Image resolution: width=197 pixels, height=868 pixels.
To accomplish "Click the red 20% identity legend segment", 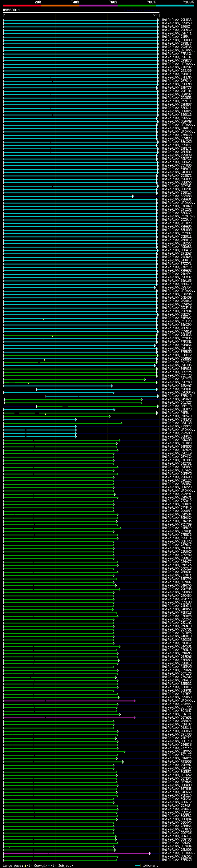I will pos(22,6).
